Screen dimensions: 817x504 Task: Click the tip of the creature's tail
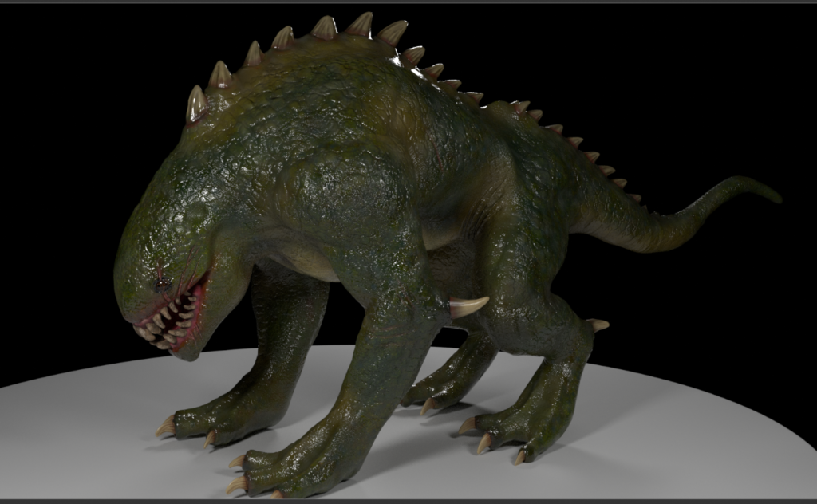(x=772, y=195)
